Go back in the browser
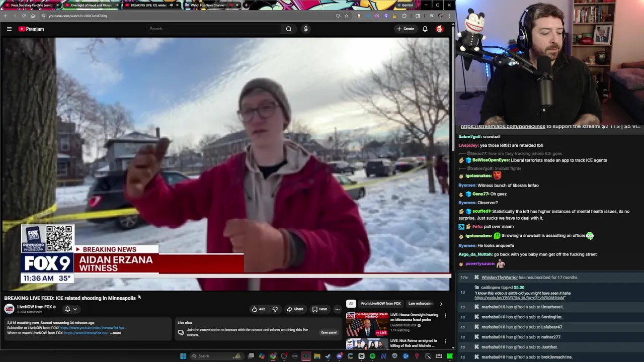 coord(6,16)
